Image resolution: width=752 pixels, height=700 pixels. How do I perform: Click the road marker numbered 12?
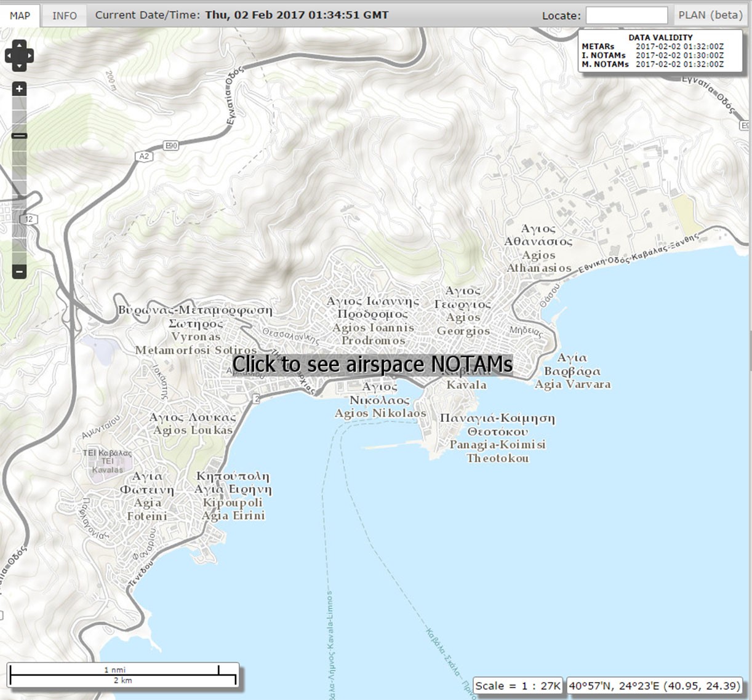(29, 219)
